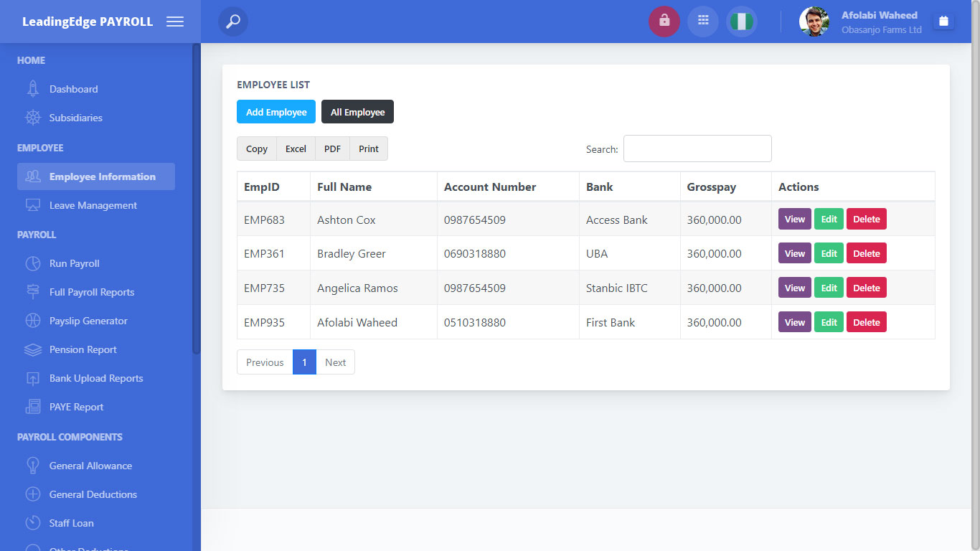Click the employee Search input field
This screenshot has height=551, width=980.
(x=697, y=149)
